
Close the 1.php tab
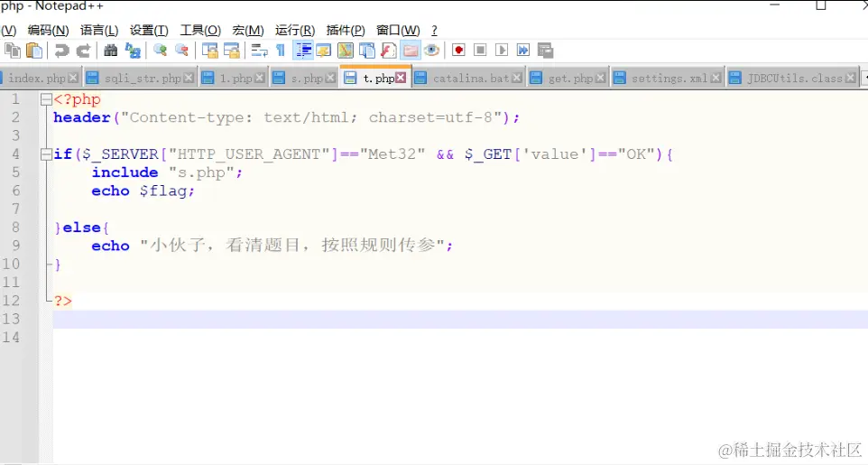click(x=260, y=79)
